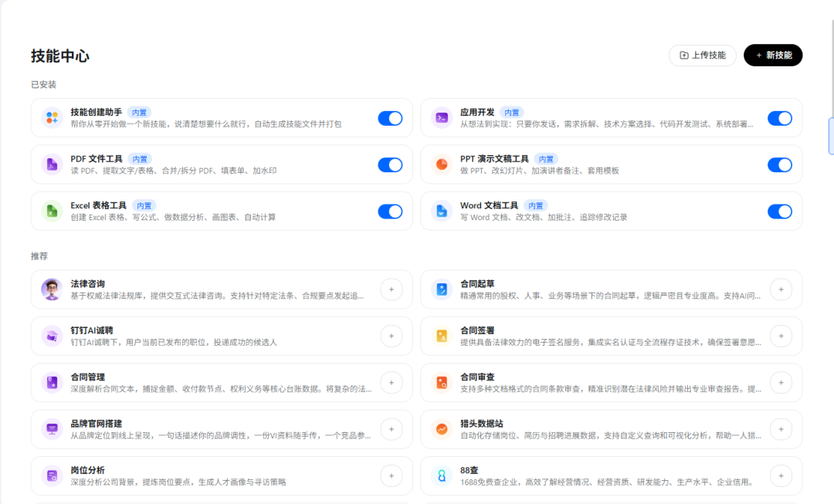Toggle off the Word 文档工具 skill

pos(780,211)
